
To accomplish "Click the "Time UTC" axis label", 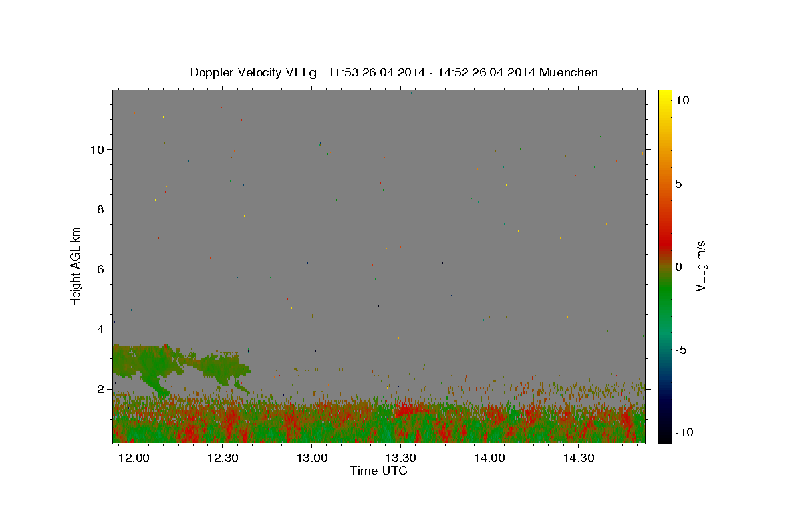I will point(378,471).
